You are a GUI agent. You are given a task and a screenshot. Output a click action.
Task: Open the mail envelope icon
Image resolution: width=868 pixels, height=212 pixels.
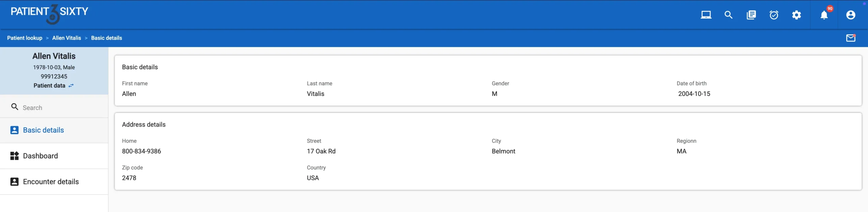tap(851, 38)
